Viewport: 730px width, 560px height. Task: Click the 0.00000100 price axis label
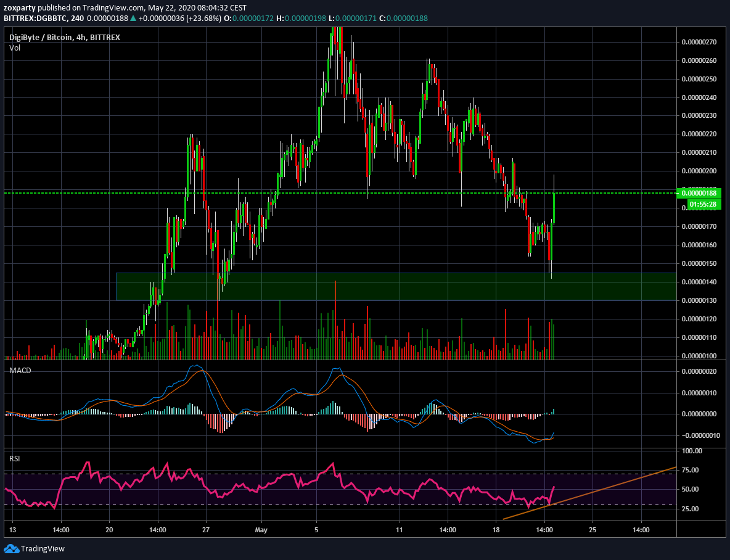[x=699, y=356]
